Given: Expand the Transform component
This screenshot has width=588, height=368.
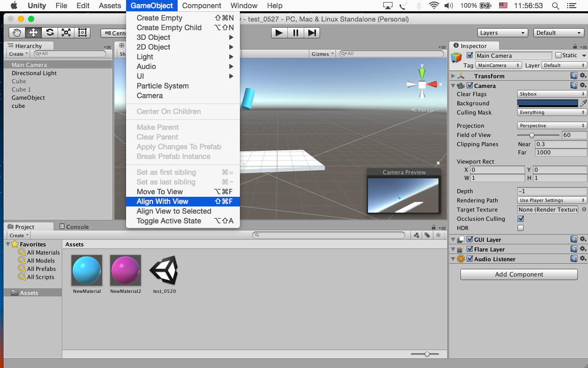Looking at the screenshot, I should pos(453,76).
